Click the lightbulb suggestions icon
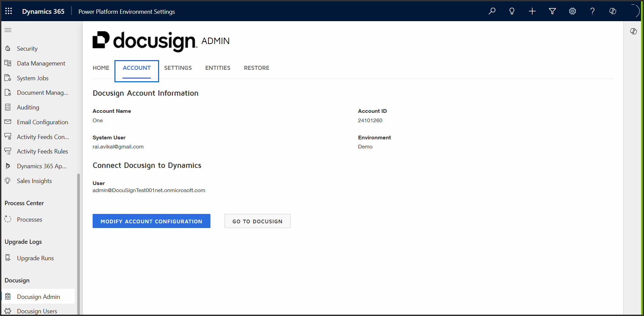This screenshot has width=644, height=316. tap(512, 11)
